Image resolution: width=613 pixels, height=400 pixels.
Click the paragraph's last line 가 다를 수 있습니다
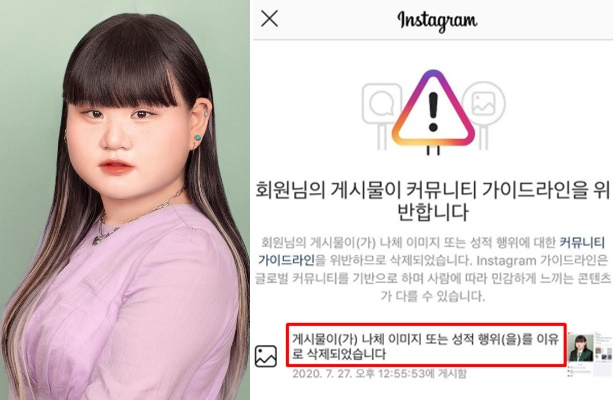(x=433, y=296)
